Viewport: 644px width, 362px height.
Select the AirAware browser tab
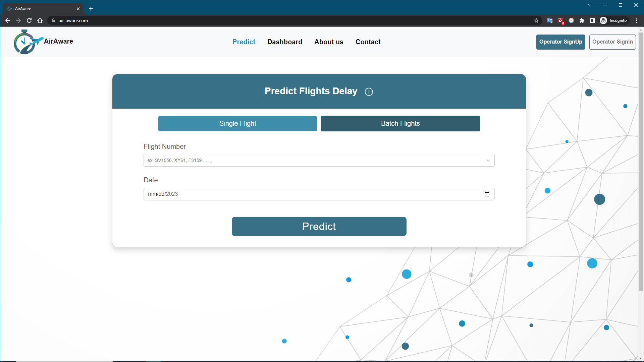click(44, 9)
